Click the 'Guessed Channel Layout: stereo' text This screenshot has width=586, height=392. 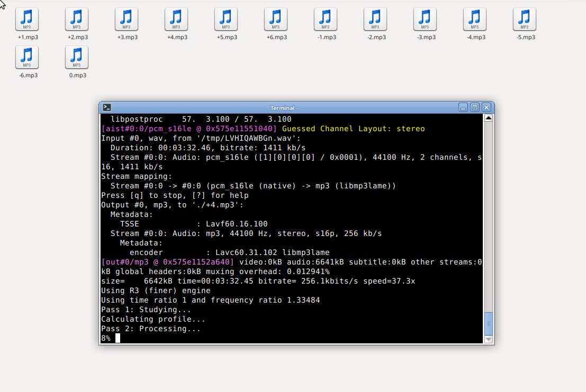click(x=353, y=129)
